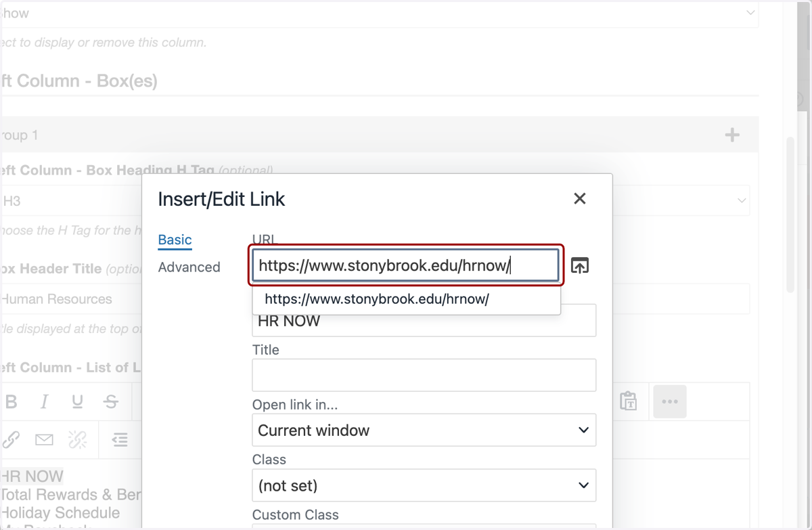The width and height of the screenshot is (812, 530).
Task: Click the insert link chain icon
Action: click(x=11, y=440)
